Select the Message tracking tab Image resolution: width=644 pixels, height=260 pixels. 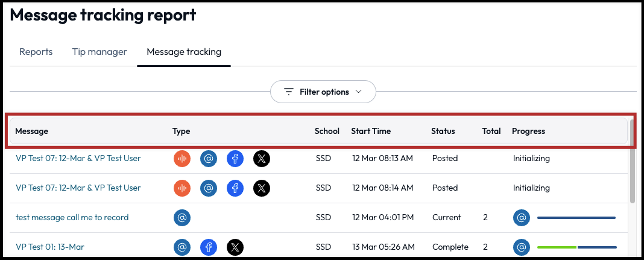click(x=184, y=52)
